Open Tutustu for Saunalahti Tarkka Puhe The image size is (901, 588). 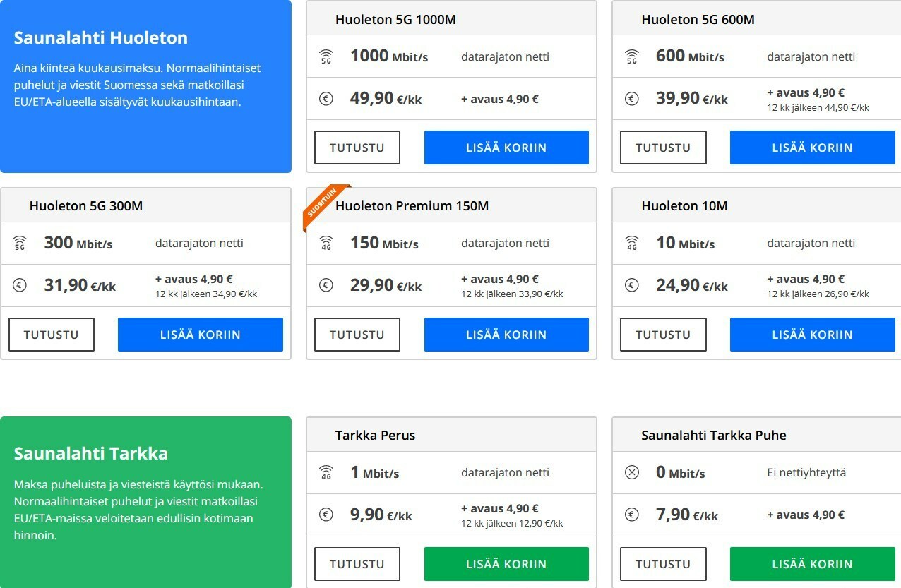pos(663,564)
